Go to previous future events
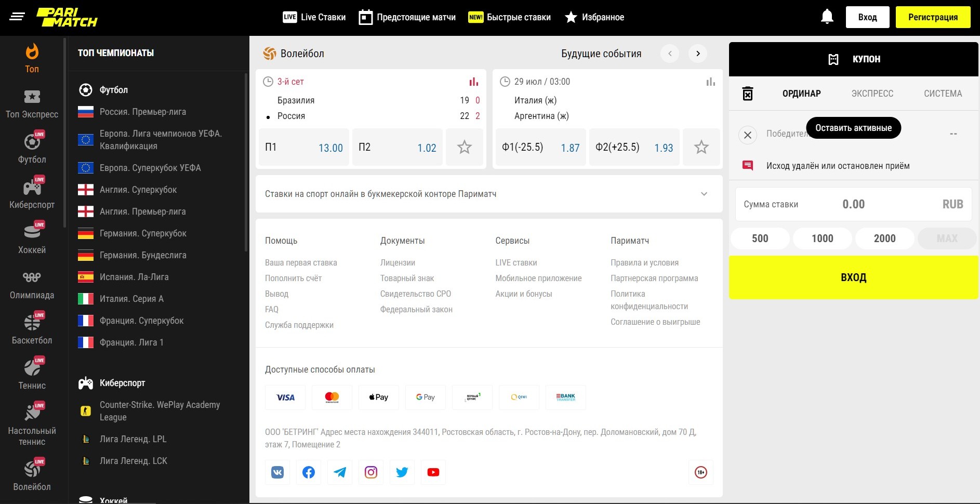This screenshot has height=504, width=980. [670, 54]
